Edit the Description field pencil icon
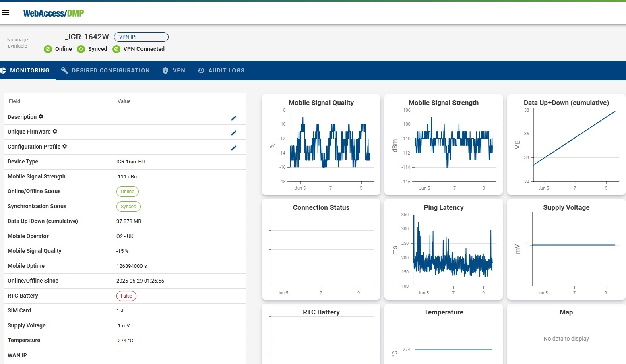The width and height of the screenshot is (626, 364). pyautogui.click(x=233, y=118)
